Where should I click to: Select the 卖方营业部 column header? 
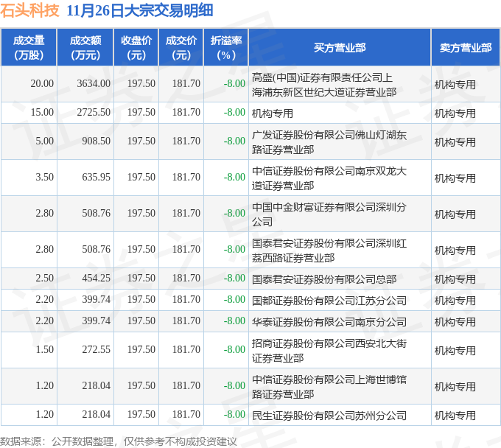466,47
